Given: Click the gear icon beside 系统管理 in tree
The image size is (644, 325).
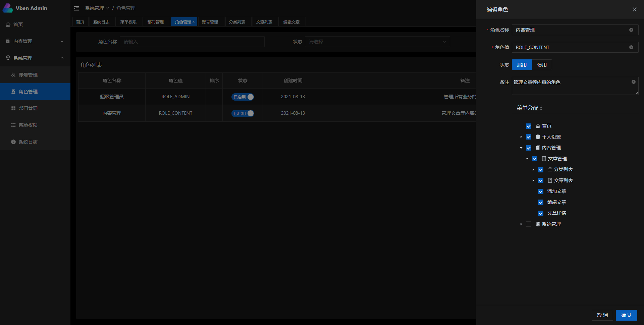Looking at the screenshot, I should point(538,224).
